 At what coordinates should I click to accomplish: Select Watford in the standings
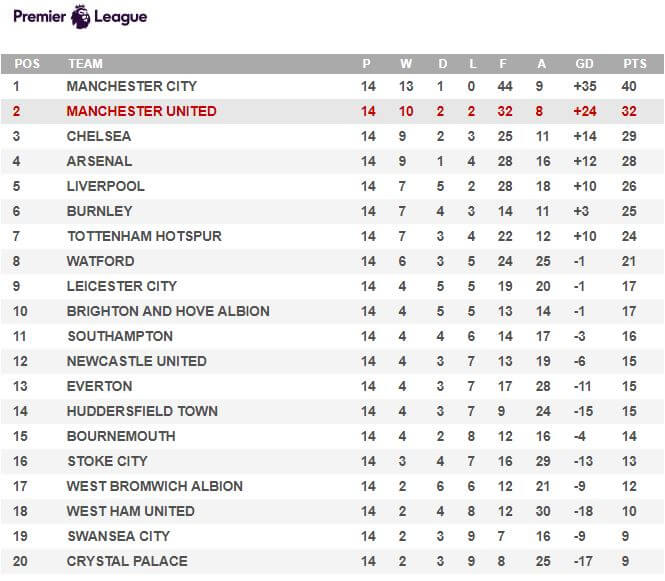tap(101, 261)
